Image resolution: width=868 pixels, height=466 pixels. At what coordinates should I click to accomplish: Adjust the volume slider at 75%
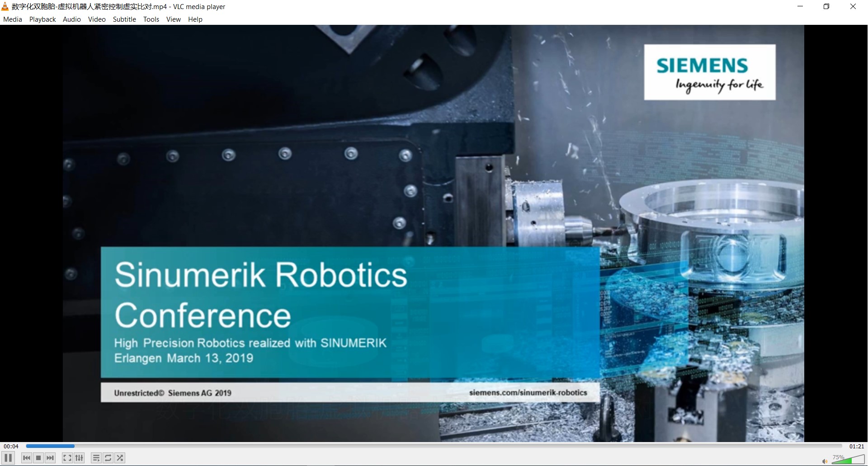pyautogui.click(x=848, y=460)
